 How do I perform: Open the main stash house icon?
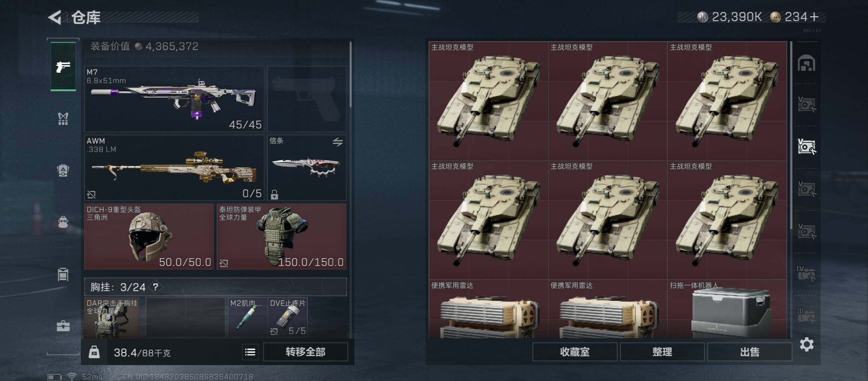(x=807, y=63)
